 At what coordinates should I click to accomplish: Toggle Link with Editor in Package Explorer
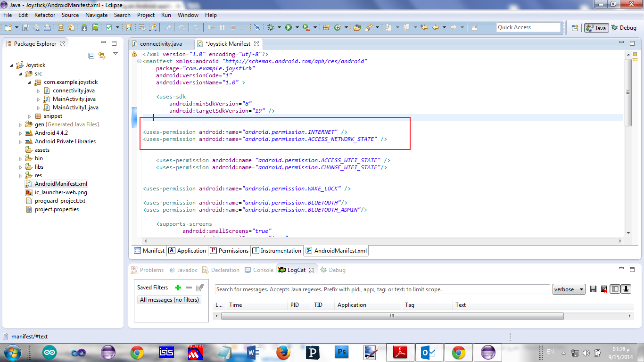(x=103, y=55)
